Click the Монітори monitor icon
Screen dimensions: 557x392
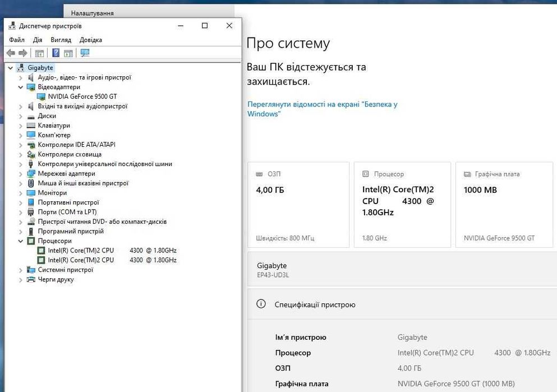(x=31, y=193)
